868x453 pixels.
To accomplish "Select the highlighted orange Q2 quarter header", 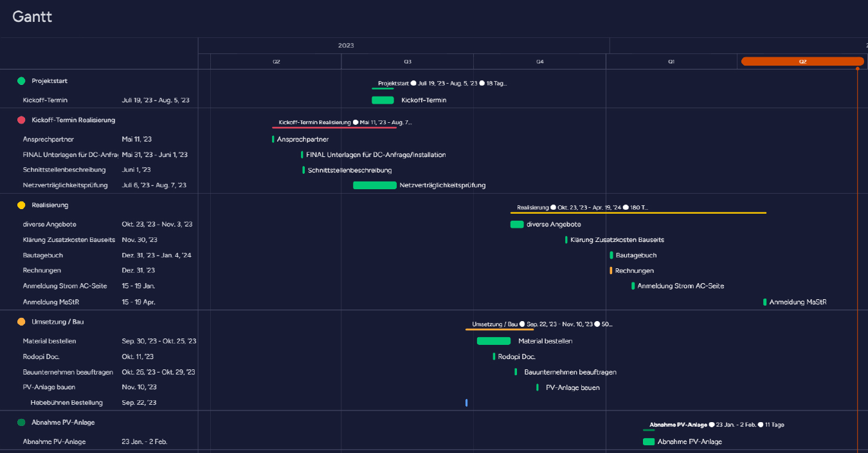I will [x=802, y=62].
